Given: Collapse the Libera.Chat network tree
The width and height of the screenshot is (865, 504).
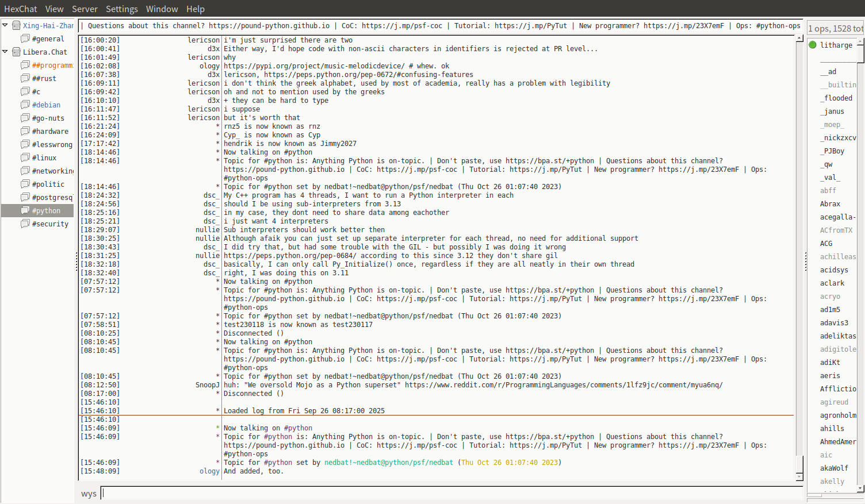Looking at the screenshot, I should pos(5,52).
